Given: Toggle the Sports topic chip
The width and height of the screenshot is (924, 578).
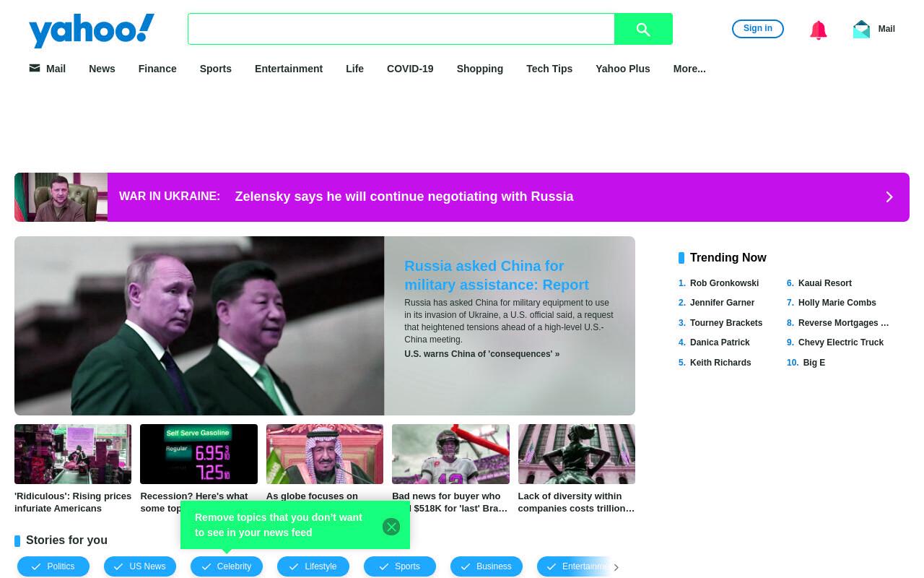Looking at the screenshot, I should point(400,566).
